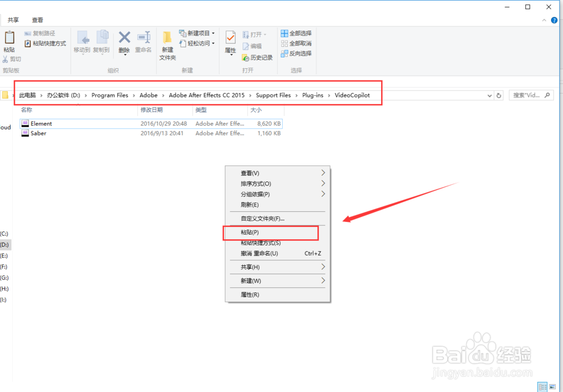The width and height of the screenshot is (563, 392).
Task: Choose Undo Rename (撤消 重命名(U)) entry
Action: tap(278, 253)
